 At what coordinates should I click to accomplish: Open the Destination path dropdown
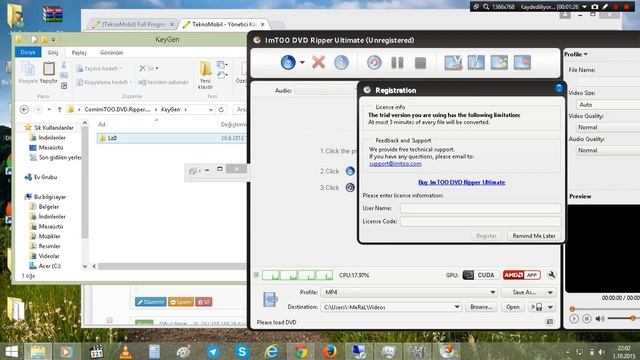(x=457, y=307)
